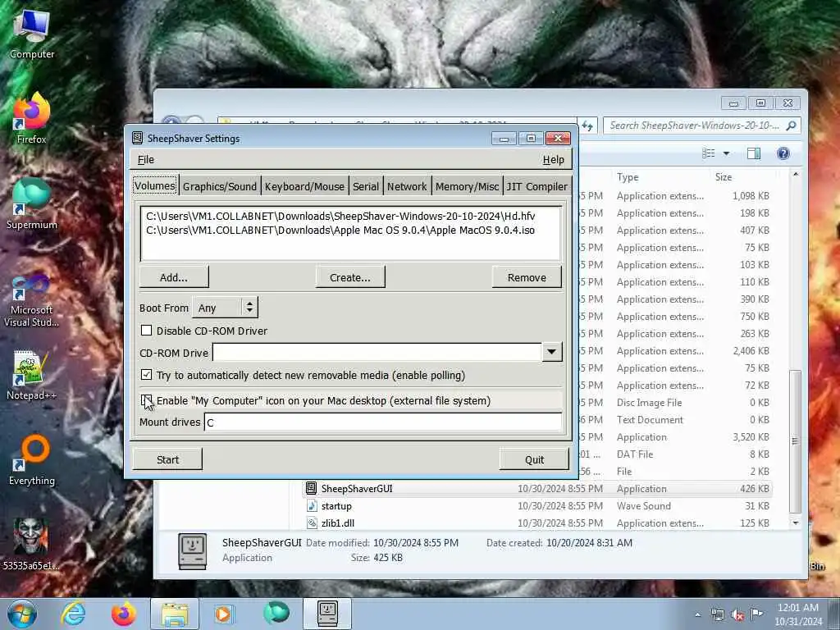Open the Computer desktop icon
The height and width of the screenshot is (630, 840).
click(32, 33)
